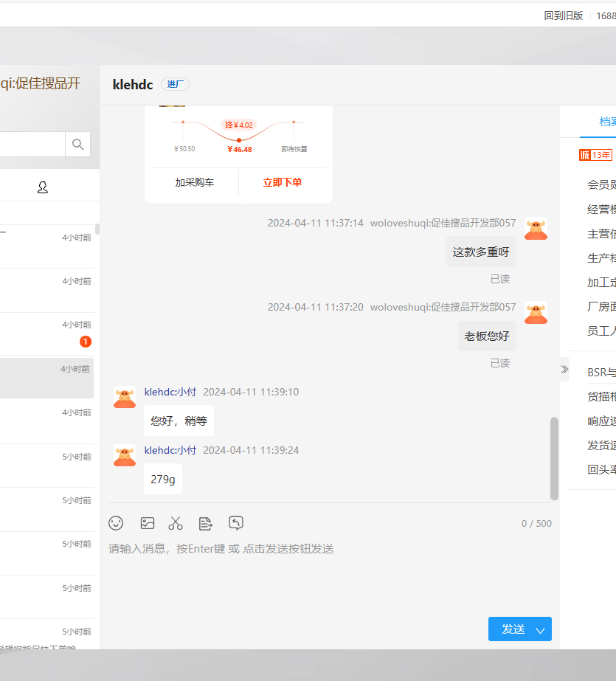Click the 进厂 tag next to klehdc
616x681 pixels.
click(x=175, y=84)
